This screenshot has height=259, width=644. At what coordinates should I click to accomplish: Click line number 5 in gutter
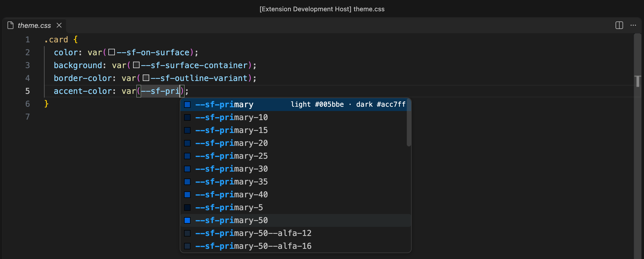(x=27, y=91)
